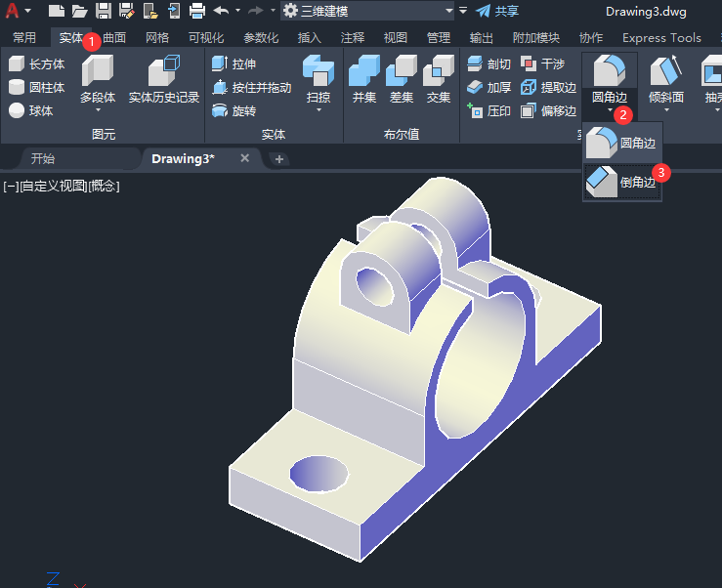The height and width of the screenshot is (588, 722).
Task: Click the [-] viewport controls label
Action: 11,186
